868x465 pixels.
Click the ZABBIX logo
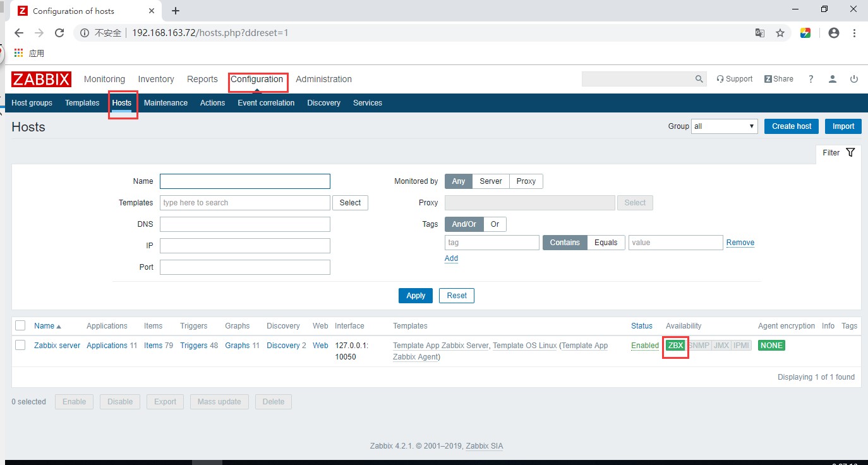41,79
